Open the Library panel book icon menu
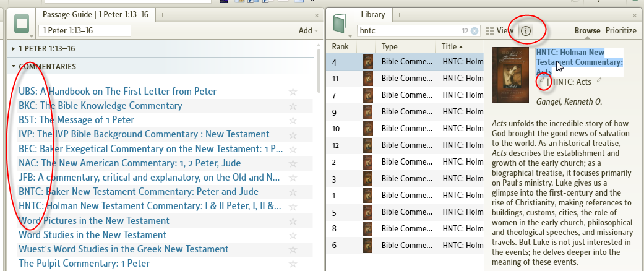This screenshot has width=644, height=271. point(340,24)
